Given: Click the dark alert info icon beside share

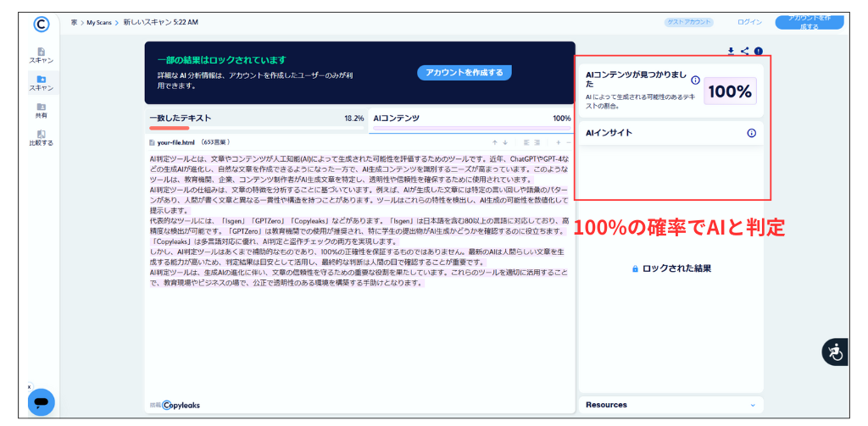Looking at the screenshot, I should point(759,51).
